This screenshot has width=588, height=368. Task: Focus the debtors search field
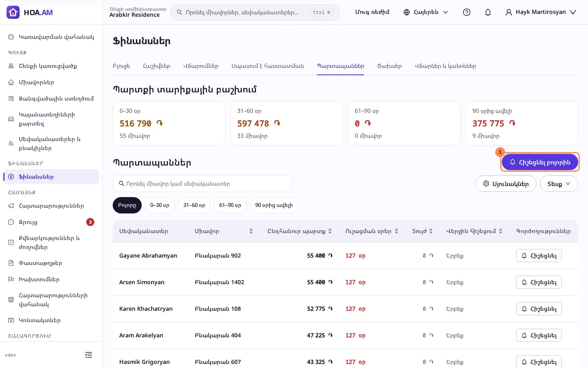point(203,184)
